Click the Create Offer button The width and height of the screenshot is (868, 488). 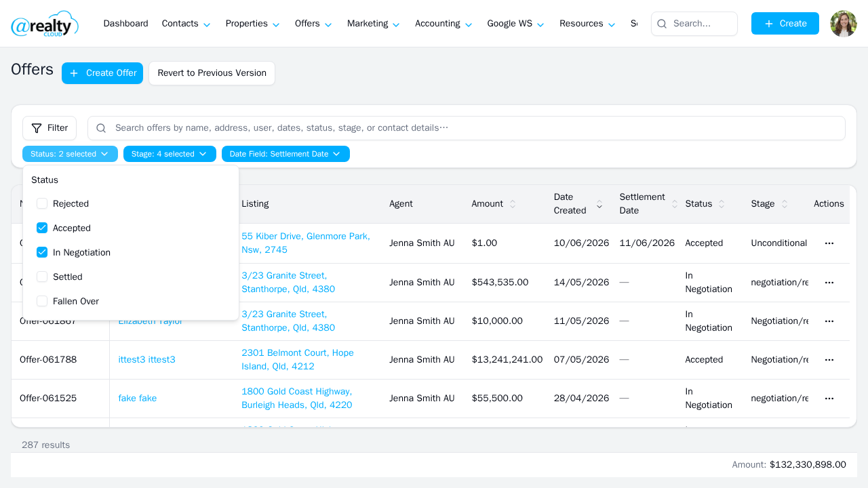[x=102, y=73]
